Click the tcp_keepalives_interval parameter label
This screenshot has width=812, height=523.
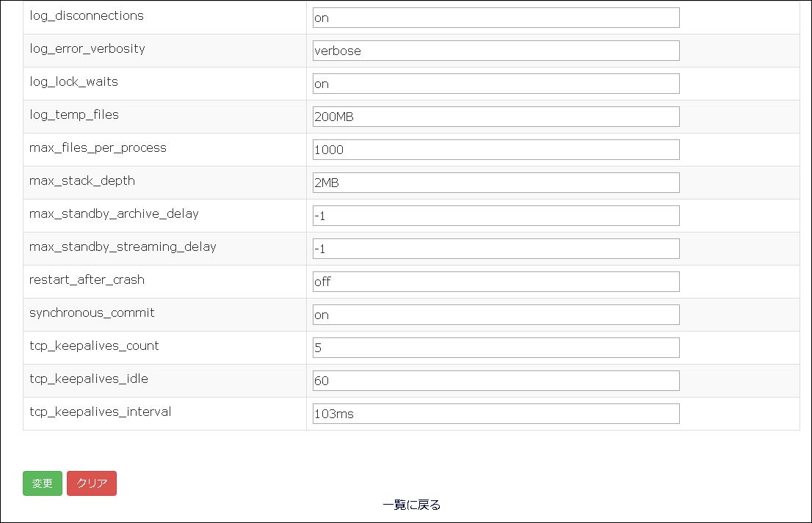(x=101, y=412)
